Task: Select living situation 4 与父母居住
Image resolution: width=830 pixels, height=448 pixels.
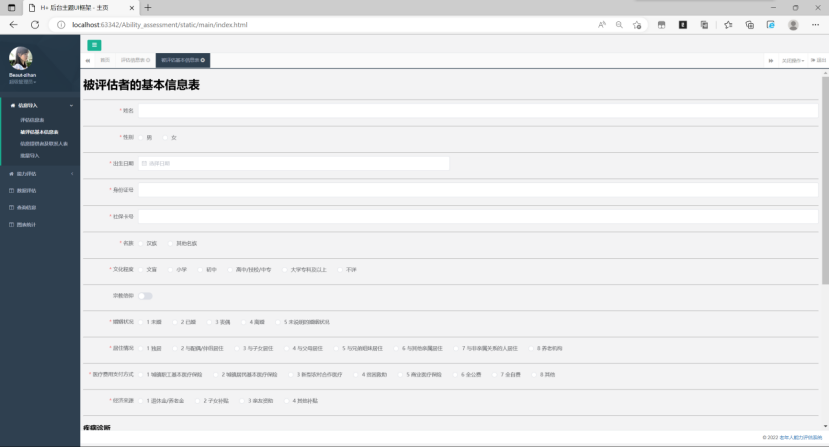Action: (287, 348)
